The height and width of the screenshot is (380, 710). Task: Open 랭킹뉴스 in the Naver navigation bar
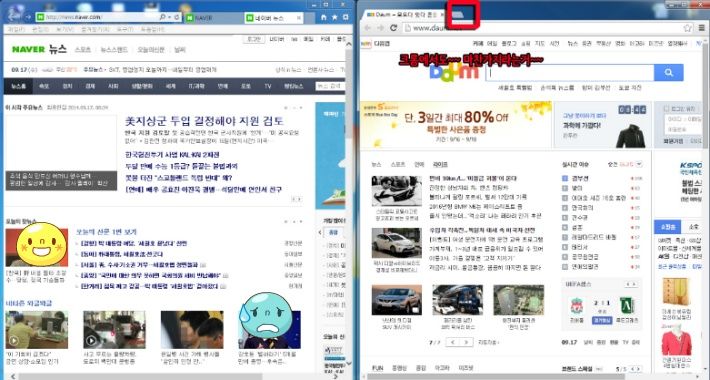pos(293,86)
